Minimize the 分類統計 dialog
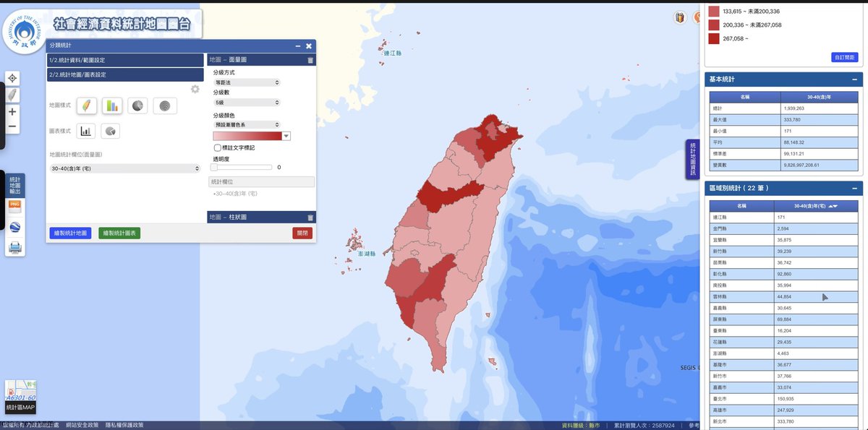The width and height of the screenshot is (868, 430). coord(297,46)
